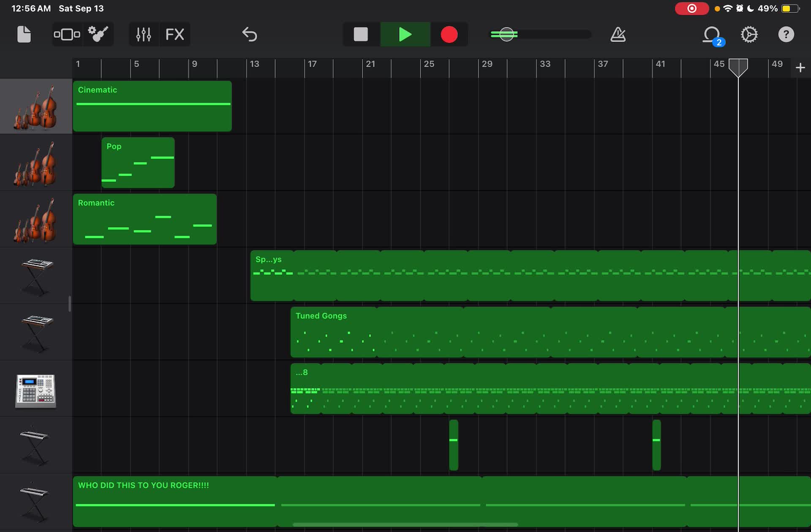Screen dimensions: 811x532
Task: Open My Songs document browser
Action: 24,34
